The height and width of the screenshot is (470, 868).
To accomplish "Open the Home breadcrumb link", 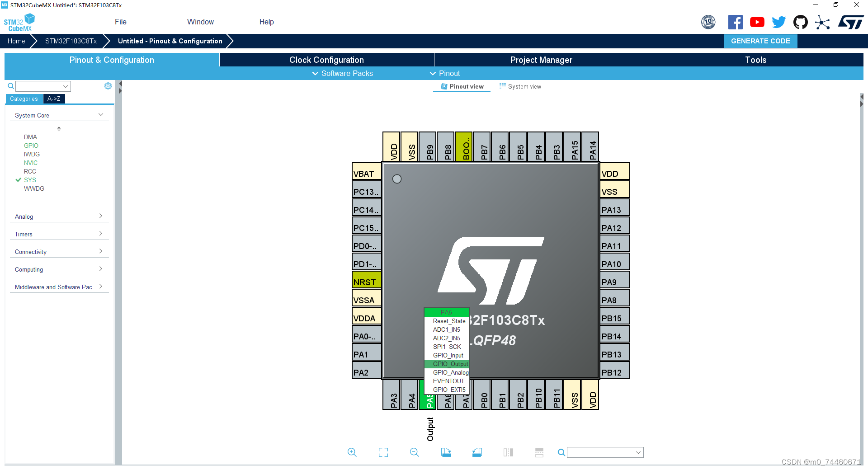I will (x=16, y=41).
